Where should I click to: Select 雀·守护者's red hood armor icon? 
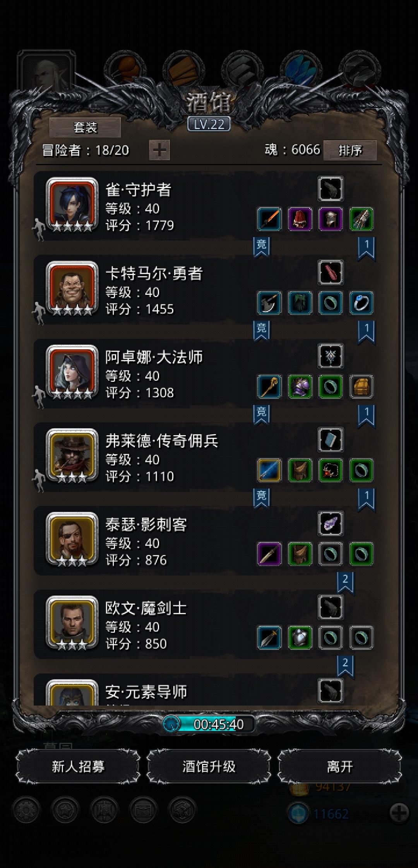tap(300, 219)
